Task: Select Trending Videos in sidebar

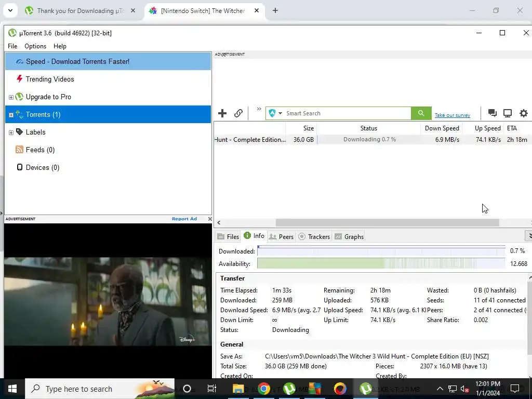Action: point(108,79)
